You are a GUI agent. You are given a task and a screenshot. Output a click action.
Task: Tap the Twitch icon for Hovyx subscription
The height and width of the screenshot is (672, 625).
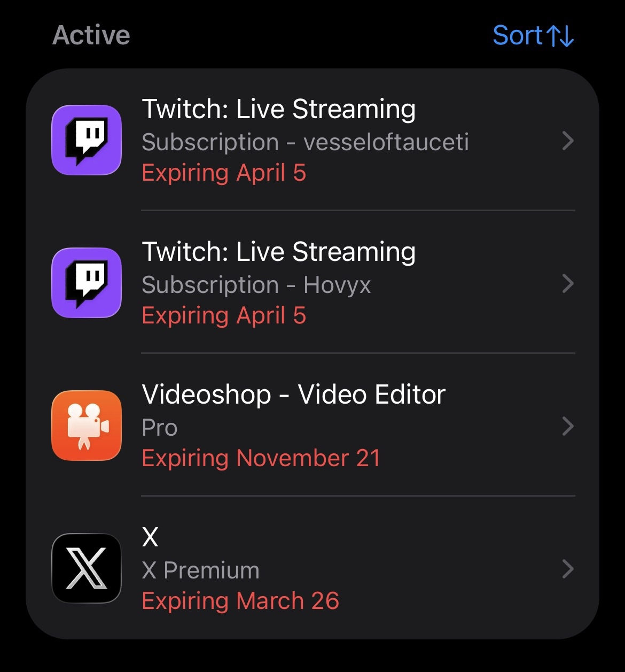(x=87, y=283)
